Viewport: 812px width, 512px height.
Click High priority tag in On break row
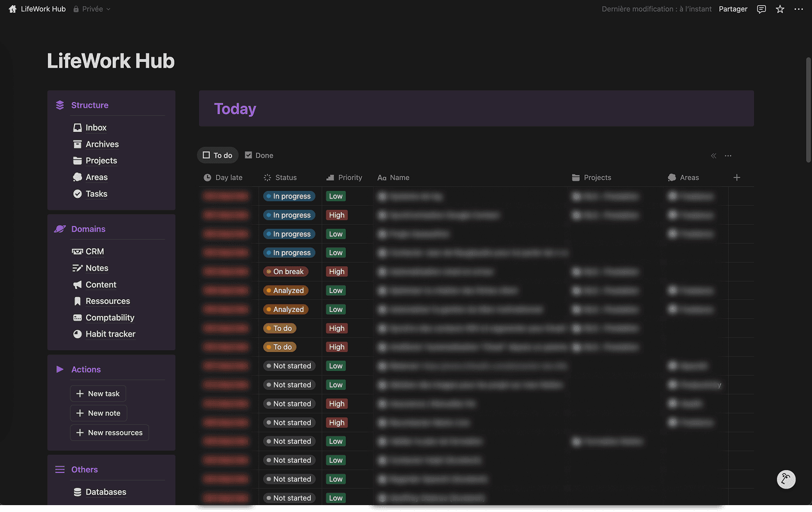click(337, 272)
